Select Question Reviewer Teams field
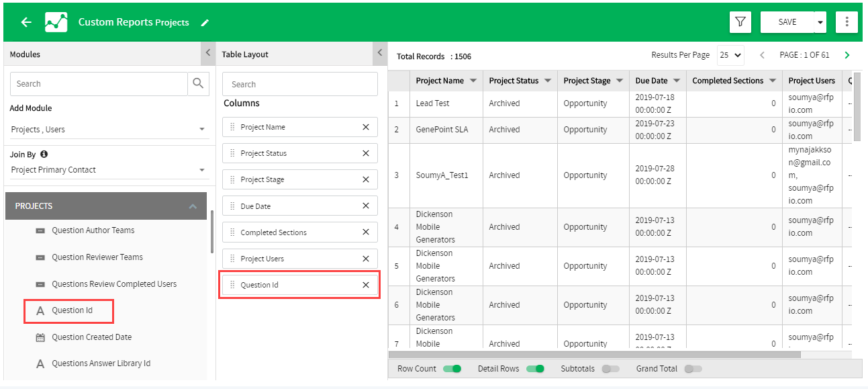Viewport: 868px width, 389px height. 97,257
